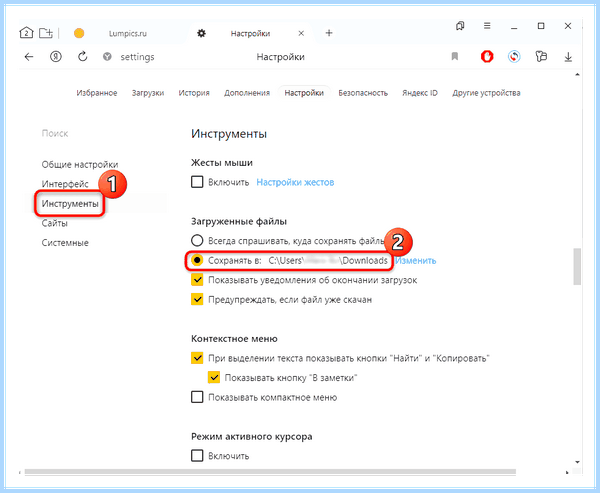Open a new tab with the plus button
The image size is (600, 493).
click(x=329, y=33)
